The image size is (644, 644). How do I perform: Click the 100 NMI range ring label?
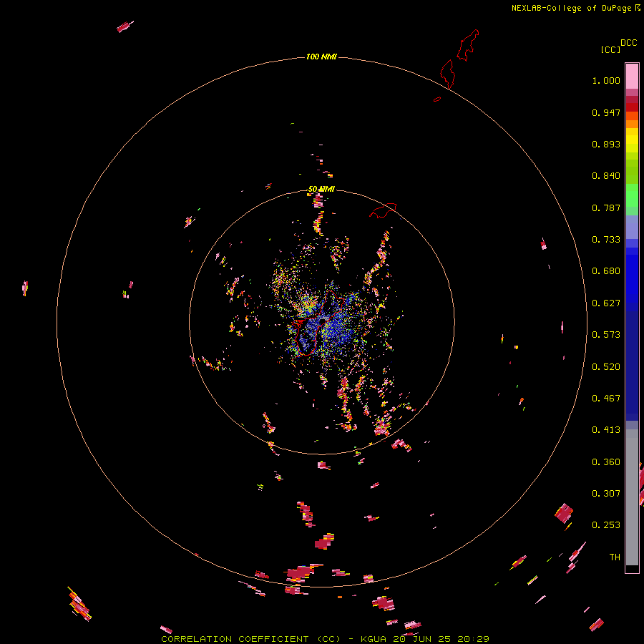(321, 57)
